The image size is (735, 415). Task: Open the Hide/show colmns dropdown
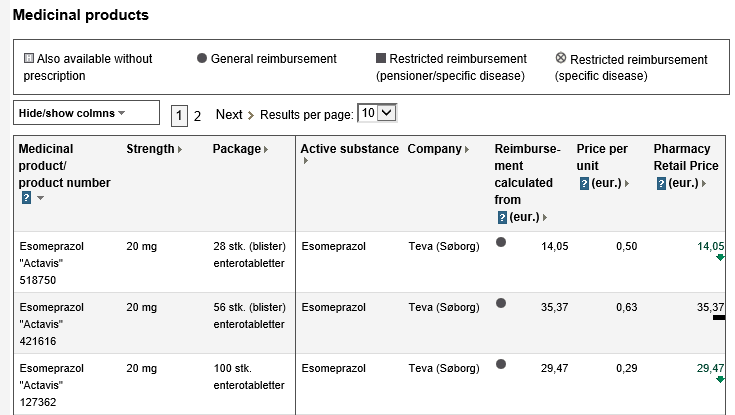click(86, 113)
